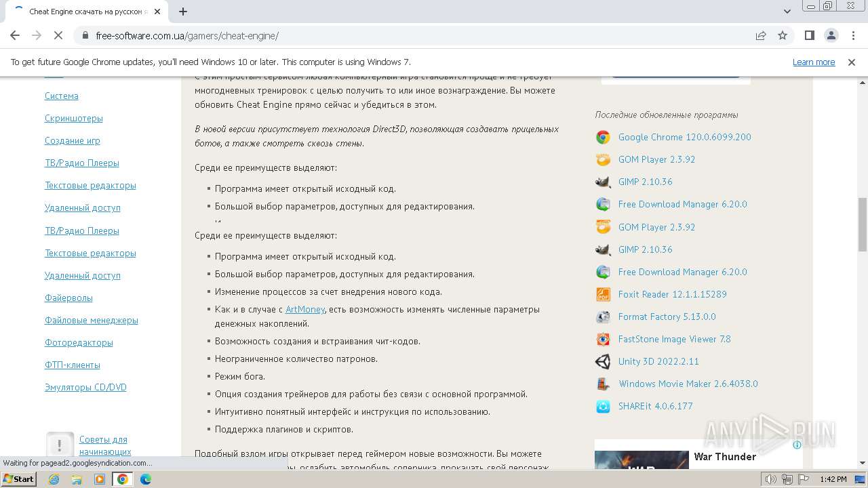View site information lock icon

[x=85, y=35]
